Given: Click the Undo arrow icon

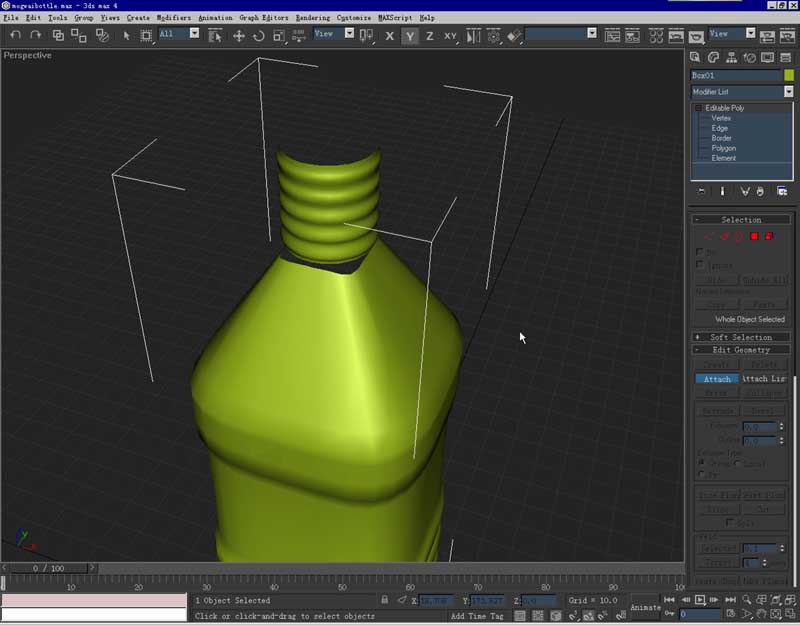Looking at the screenshot, I should point(16,35).
